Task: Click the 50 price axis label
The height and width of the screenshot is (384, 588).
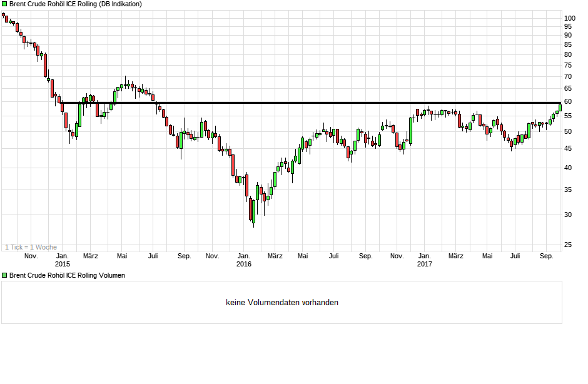Action: (x=568, y=131)
